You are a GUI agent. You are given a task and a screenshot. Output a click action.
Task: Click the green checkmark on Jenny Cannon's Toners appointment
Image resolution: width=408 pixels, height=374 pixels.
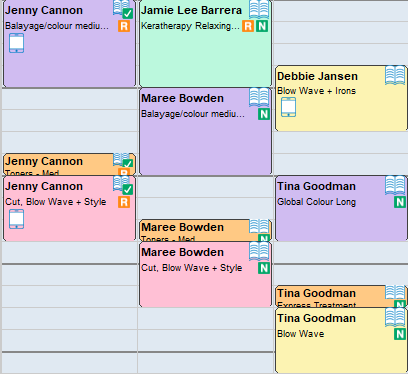(128, 163)
